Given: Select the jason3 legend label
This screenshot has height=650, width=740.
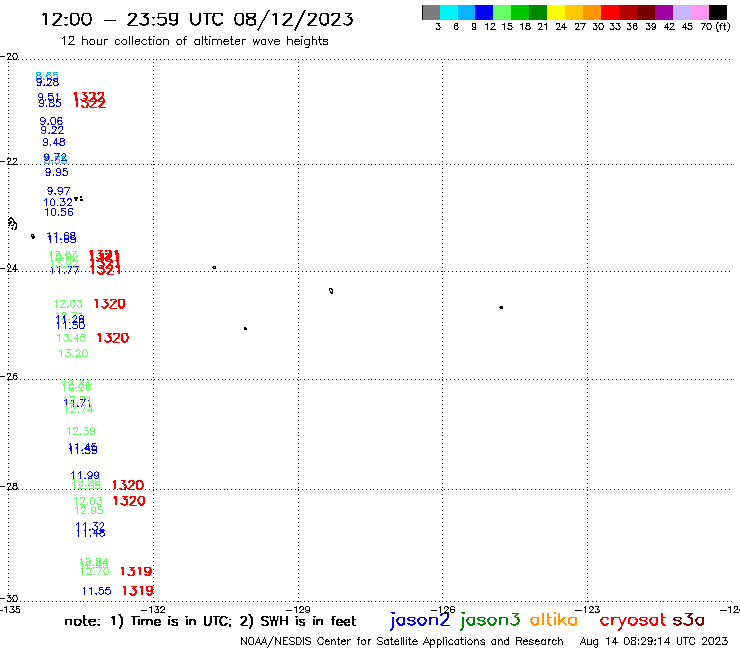Looking at the screenshot, I should coord(490,620).
